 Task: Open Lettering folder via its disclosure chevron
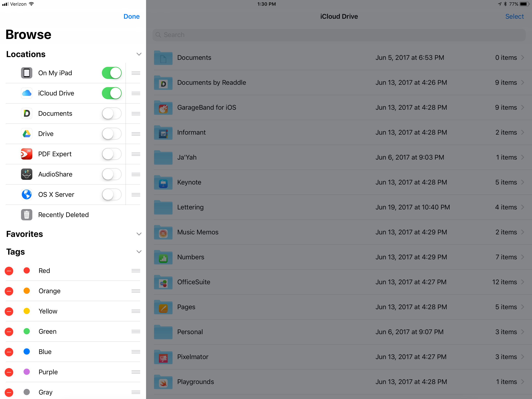pyautogui.click(x=523, y=207)
